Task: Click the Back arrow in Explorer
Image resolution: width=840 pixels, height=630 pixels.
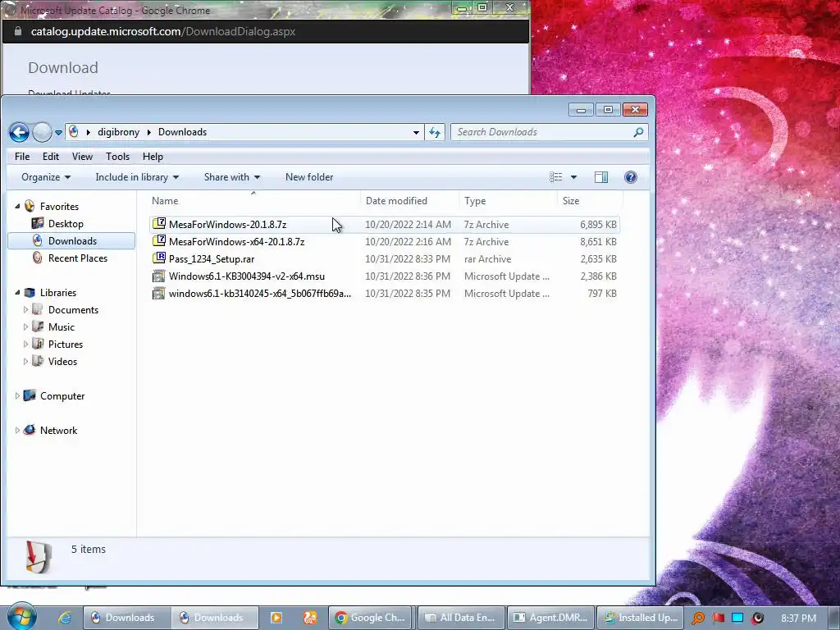Action: 19,132
